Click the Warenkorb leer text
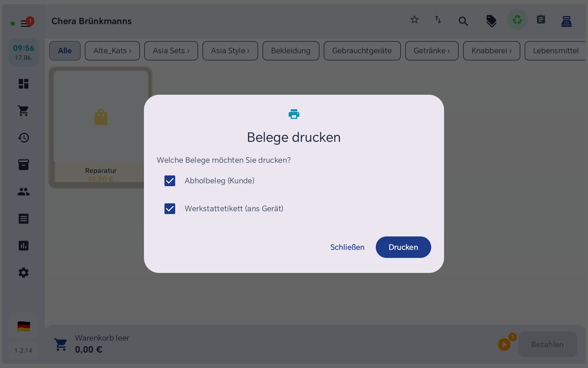The height and width of the screenshot is (368, 588). [102, 338]
